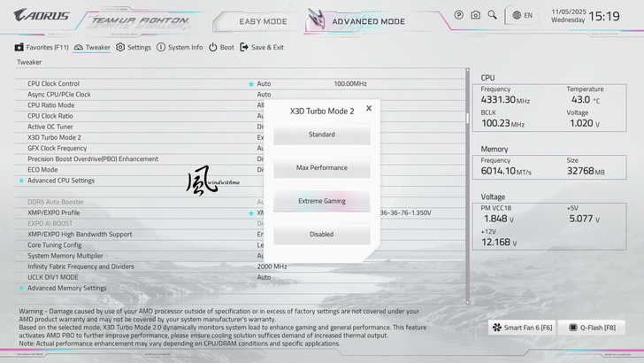Launch Q-Flash [F8] utility
This screenshot has height=363, width=644.
592,328
